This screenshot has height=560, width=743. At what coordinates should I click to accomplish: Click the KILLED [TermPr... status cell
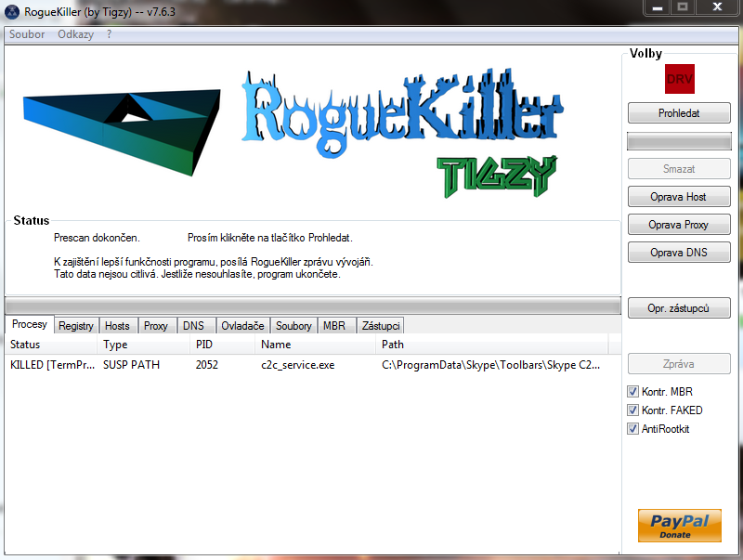[52, 365]
